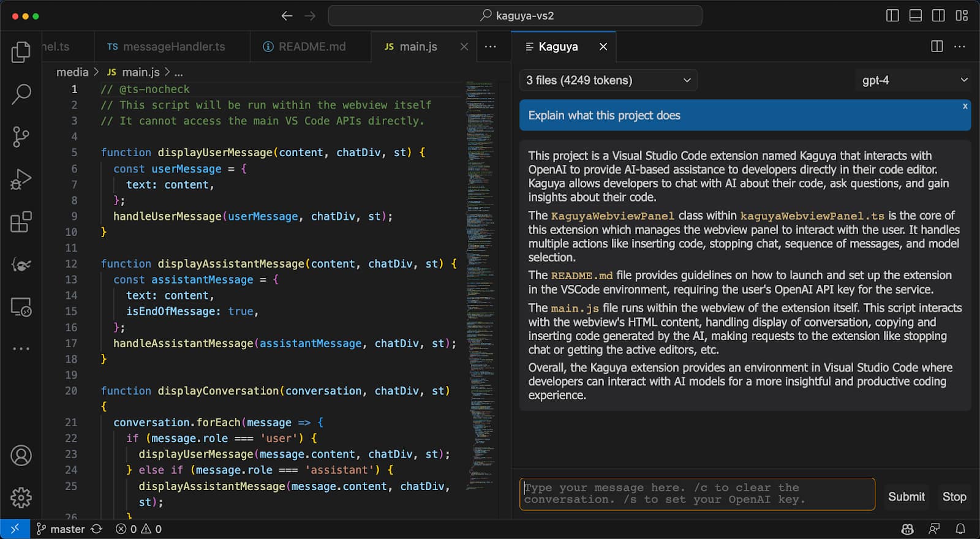The width and height of the screenshot is (980, 539).
Task: Click the kaguya-vs2 command center search box
Action: coord(515,16)
